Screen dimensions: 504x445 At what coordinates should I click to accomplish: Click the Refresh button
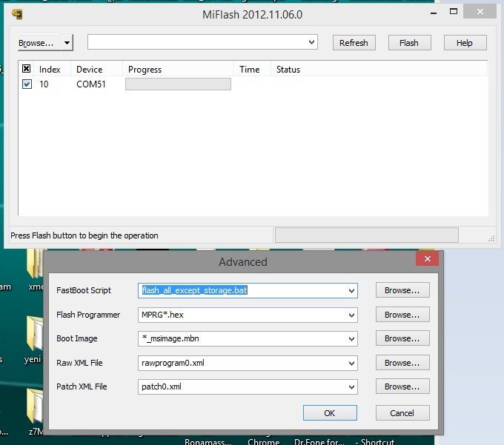point(354,43)
